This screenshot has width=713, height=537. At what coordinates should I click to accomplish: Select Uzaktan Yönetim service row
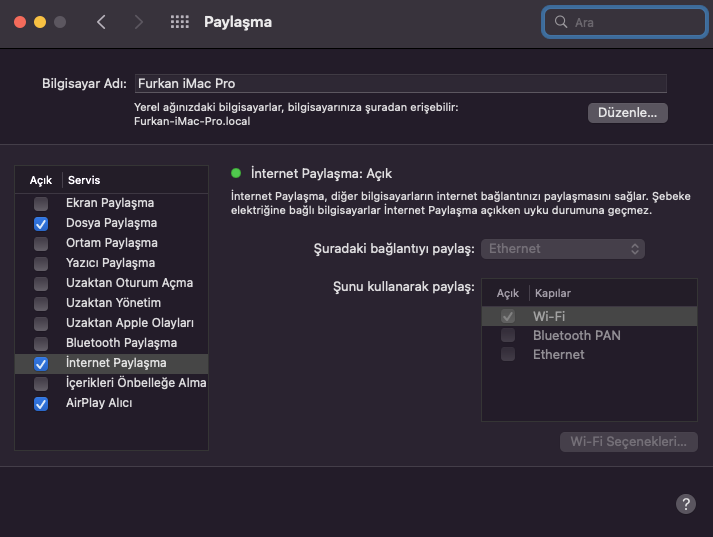click(113, 303)
